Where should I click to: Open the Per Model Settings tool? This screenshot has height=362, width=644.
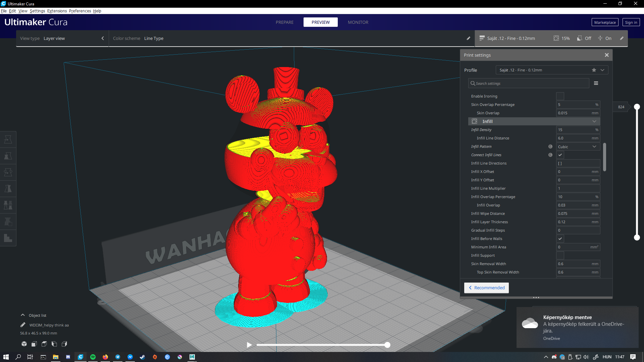point(8,205)
